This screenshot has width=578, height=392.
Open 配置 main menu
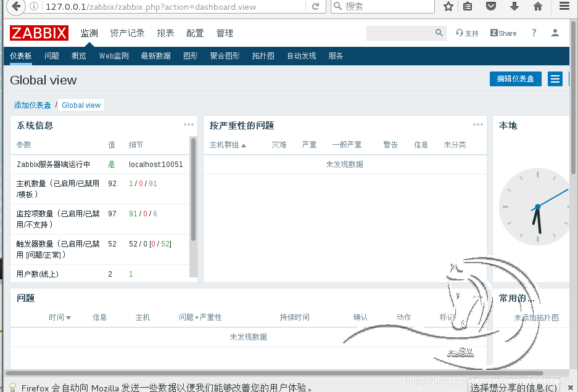tap(195, 33)
